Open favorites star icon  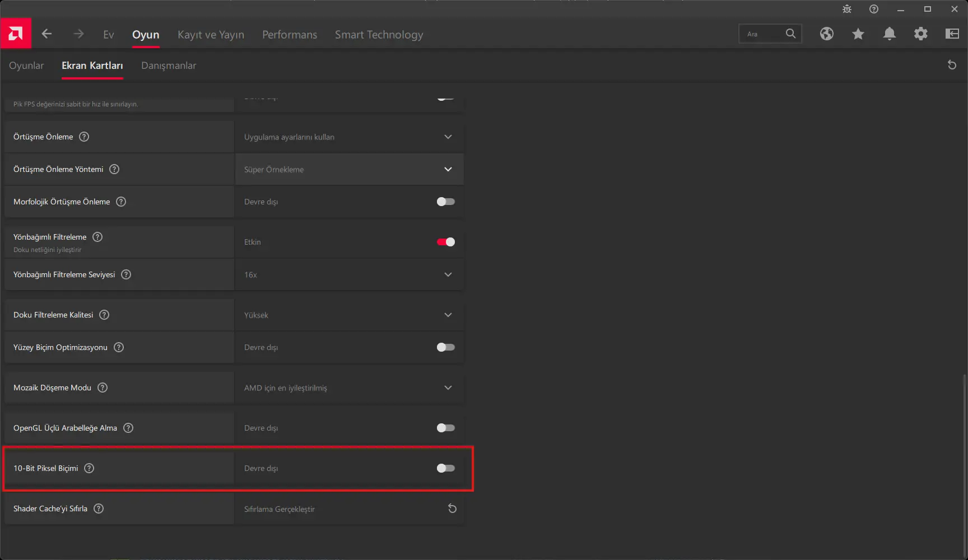pyautogui.click(x=858, y=34)
